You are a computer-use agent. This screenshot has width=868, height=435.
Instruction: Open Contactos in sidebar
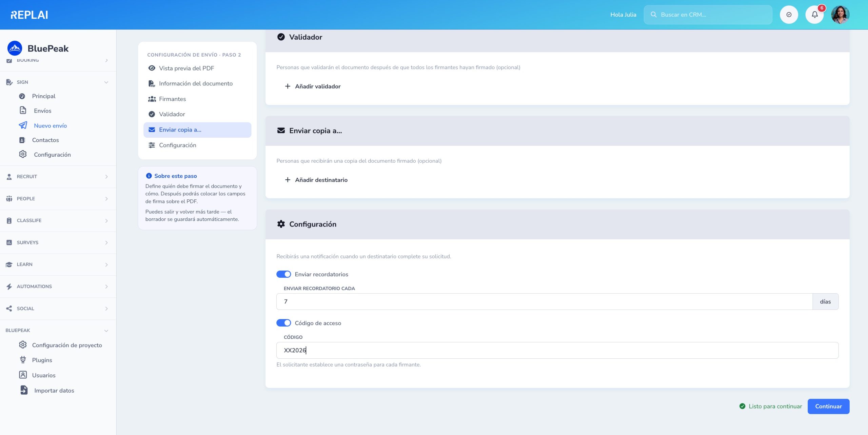click(x=45, y=140)
